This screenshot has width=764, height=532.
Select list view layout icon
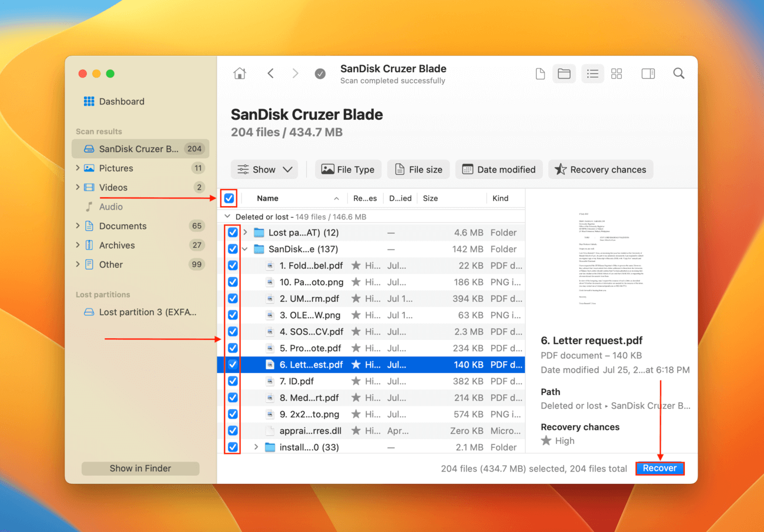coord(592,73)
